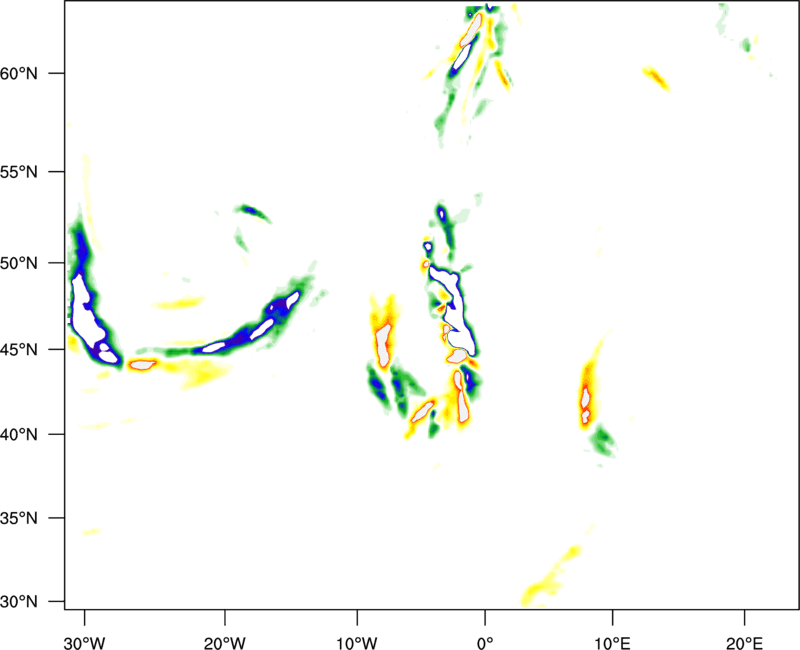Viewport: 800px width, 650px height.
Task: Click the 20°W longitude label
Action: pyautogui.click(x=224, y=643)
